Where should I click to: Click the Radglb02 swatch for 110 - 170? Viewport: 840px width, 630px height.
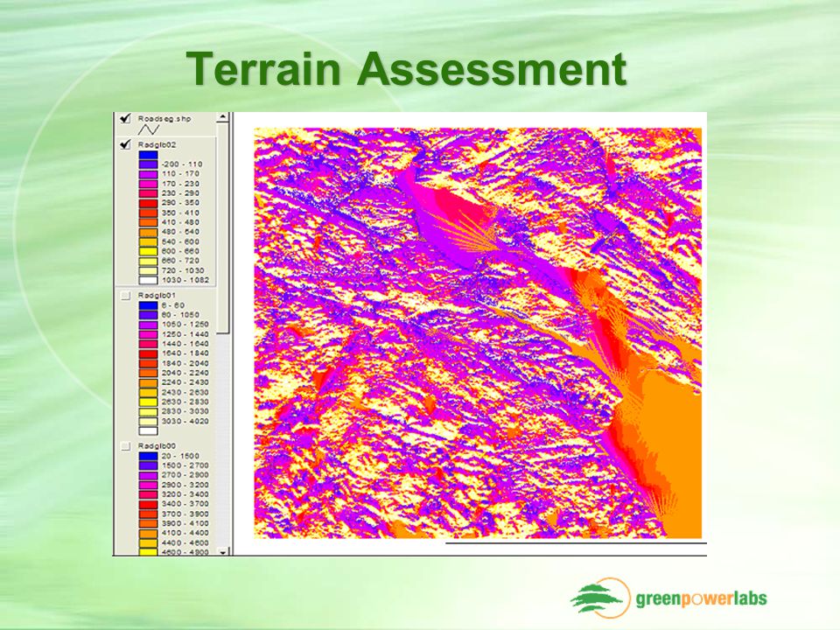(149, 174)
